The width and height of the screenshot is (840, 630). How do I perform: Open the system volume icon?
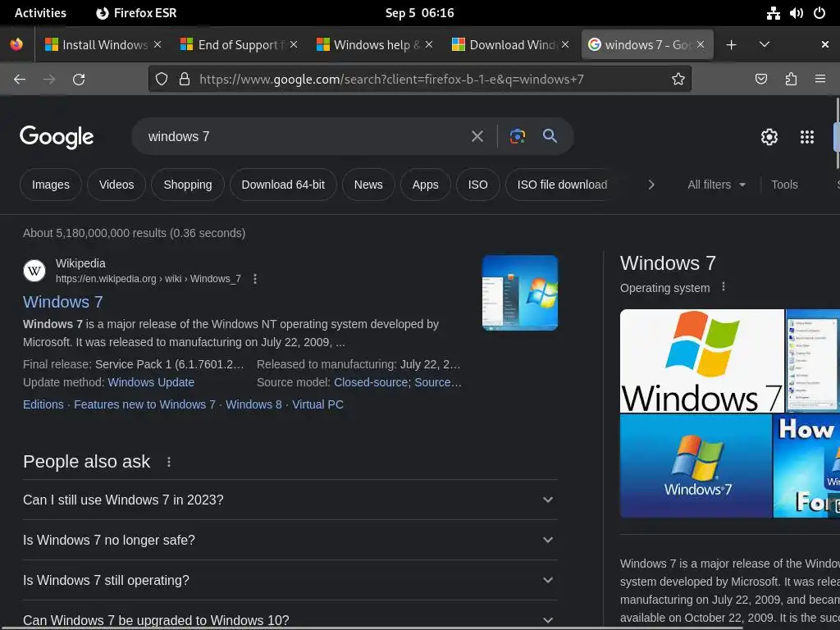point(796,13)
